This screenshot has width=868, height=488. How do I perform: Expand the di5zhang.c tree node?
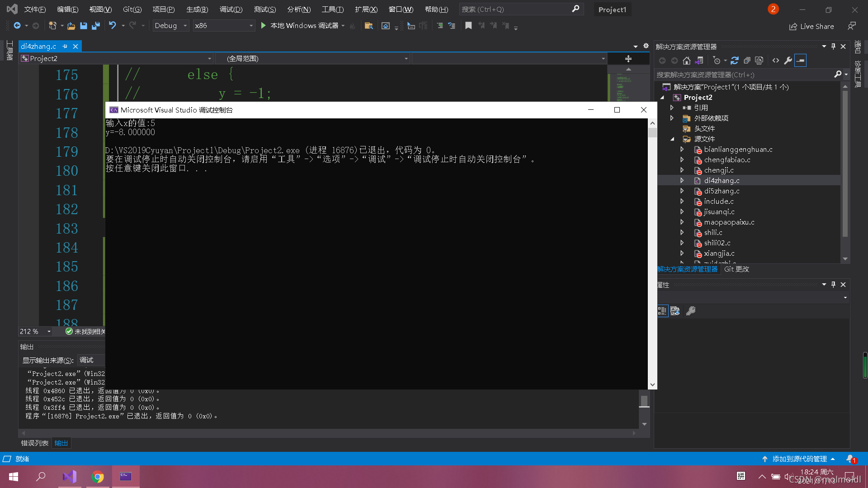pyautogui.click(x=682, y=191)
